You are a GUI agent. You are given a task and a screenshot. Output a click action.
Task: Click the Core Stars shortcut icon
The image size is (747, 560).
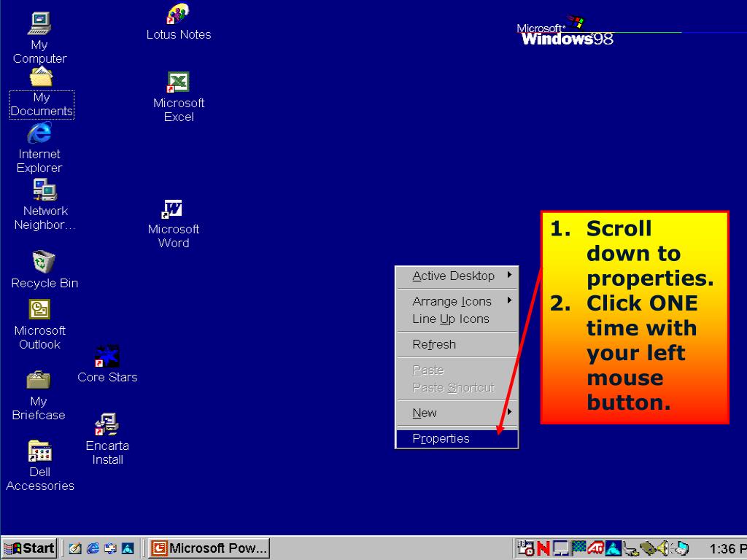[x=107, y=365]
